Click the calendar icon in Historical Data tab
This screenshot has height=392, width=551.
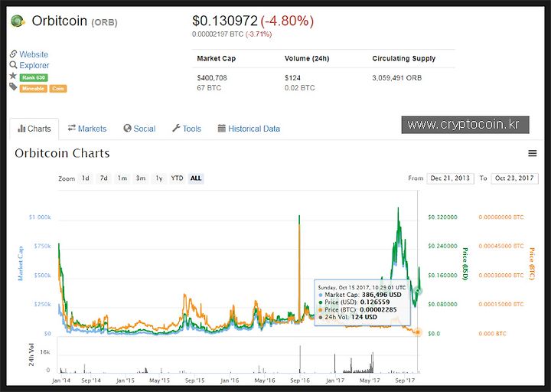221,129
